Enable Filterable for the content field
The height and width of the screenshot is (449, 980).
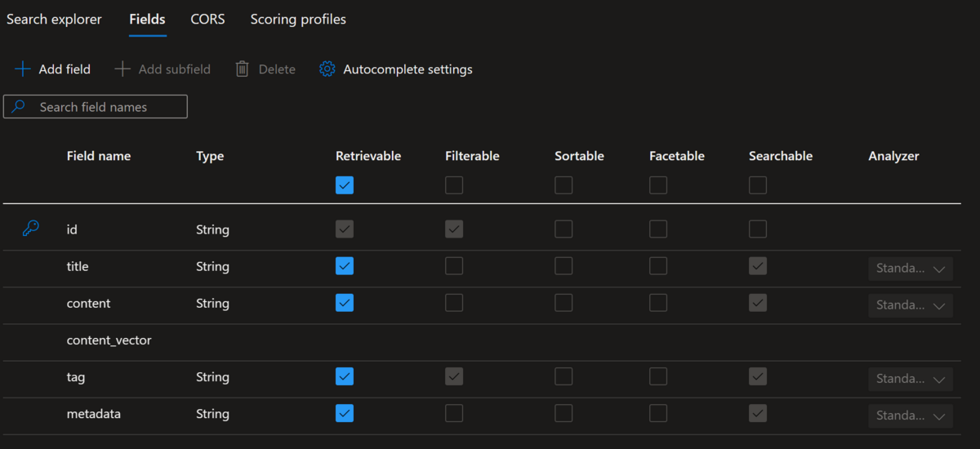(454, 303)
